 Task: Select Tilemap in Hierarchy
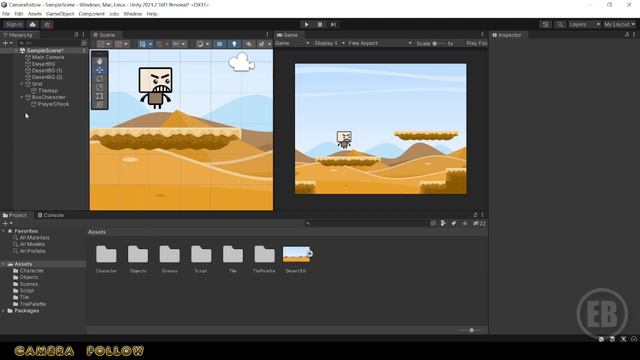point(48,91)
